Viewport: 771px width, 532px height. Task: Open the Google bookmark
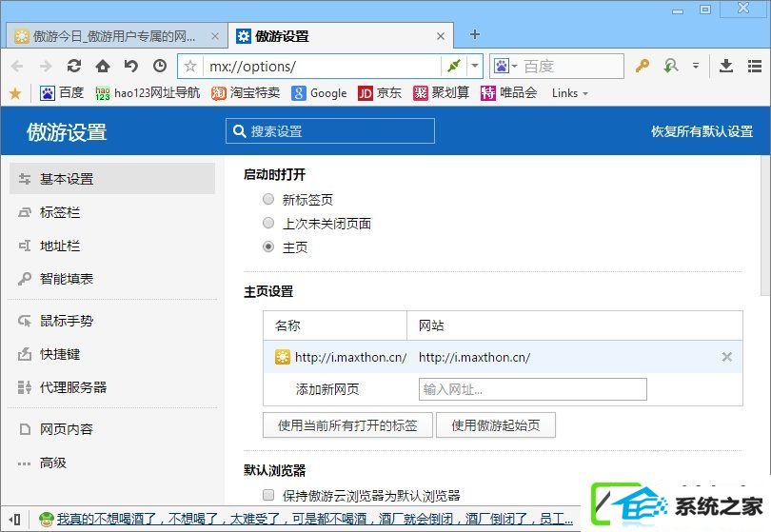click(319, 93)
